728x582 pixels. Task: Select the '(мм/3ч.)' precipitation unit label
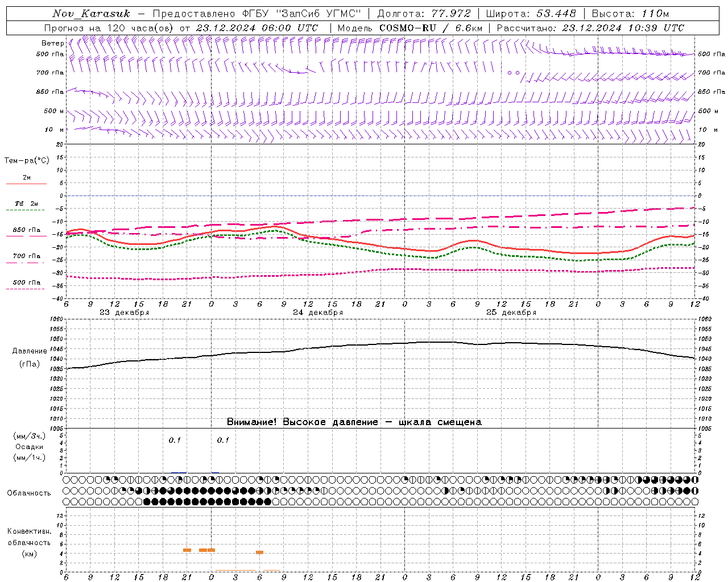pos(29,436)
